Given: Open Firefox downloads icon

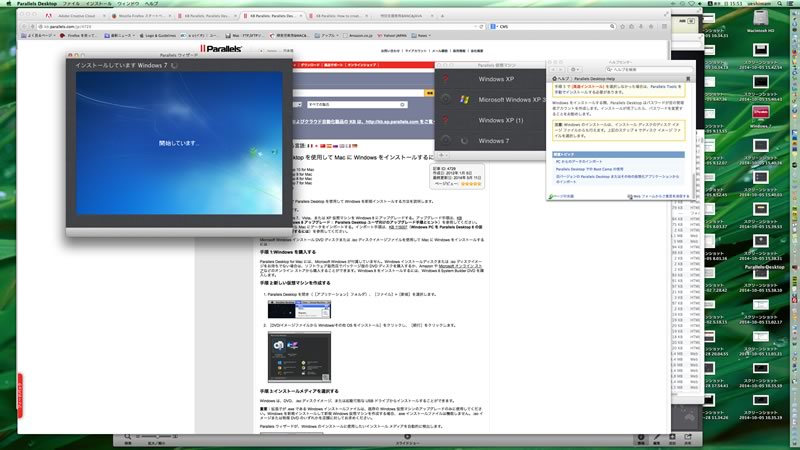Looking at the screenshot, I should coord(641,26).
